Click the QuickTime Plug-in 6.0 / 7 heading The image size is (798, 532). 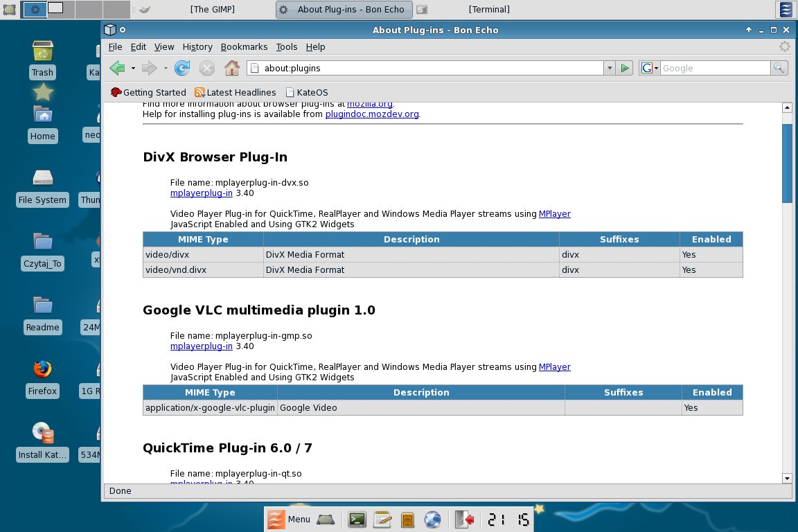tap(227, 448)
